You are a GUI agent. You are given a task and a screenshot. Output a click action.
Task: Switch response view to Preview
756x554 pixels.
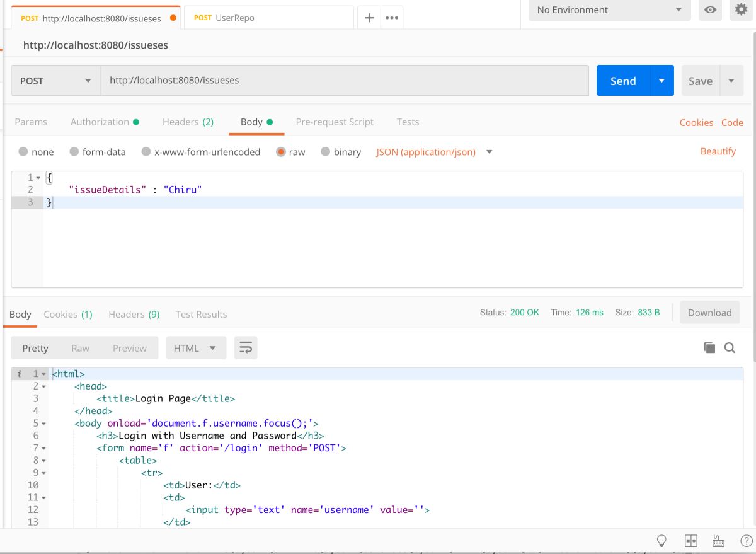click(x=130, y=348)
